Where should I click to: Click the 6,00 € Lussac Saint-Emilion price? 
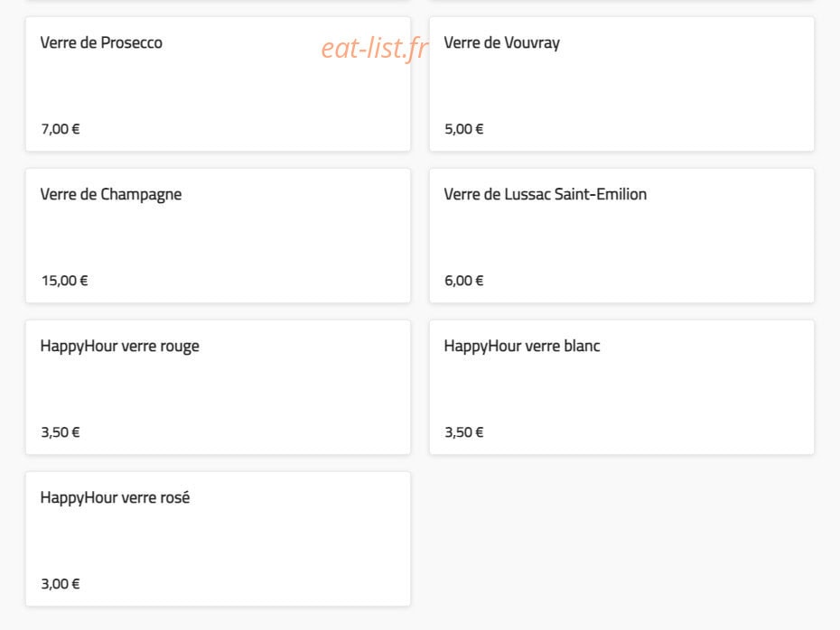[464, 281]
